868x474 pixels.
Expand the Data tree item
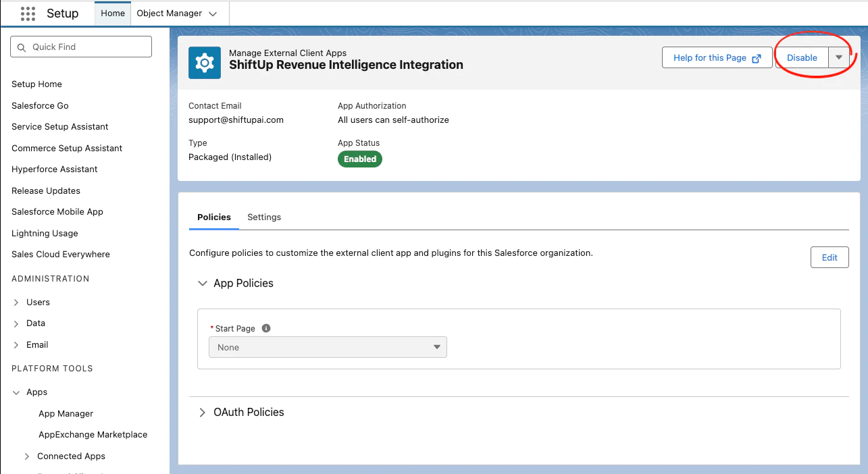(16, 323)
